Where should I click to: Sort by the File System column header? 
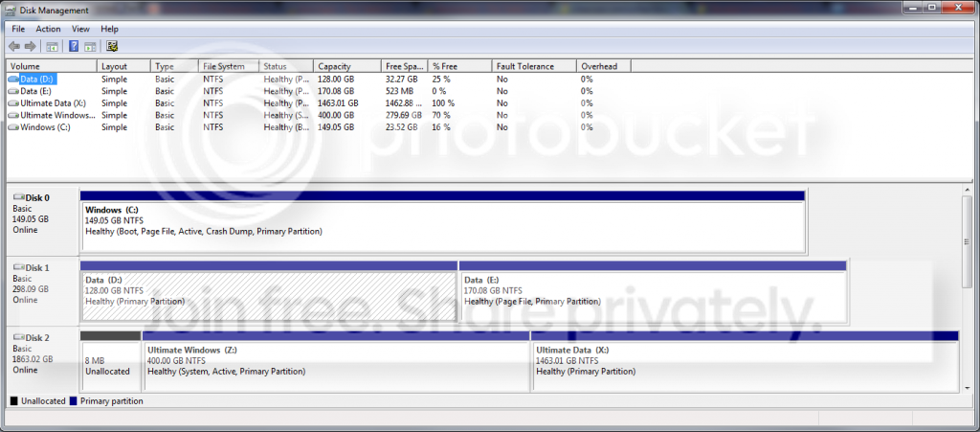pyautogui.click(x=230, y=66)
